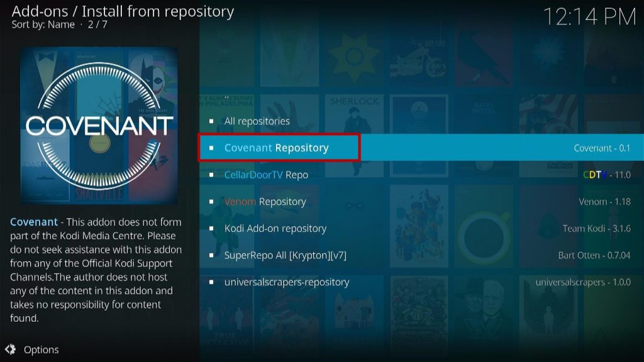Click the Covenant addon description text

[96, 270]
